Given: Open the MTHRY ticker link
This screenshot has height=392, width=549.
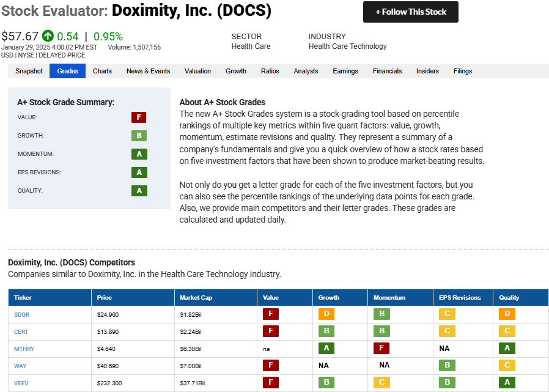Looking at the screenshot, I should coord(24,349).
